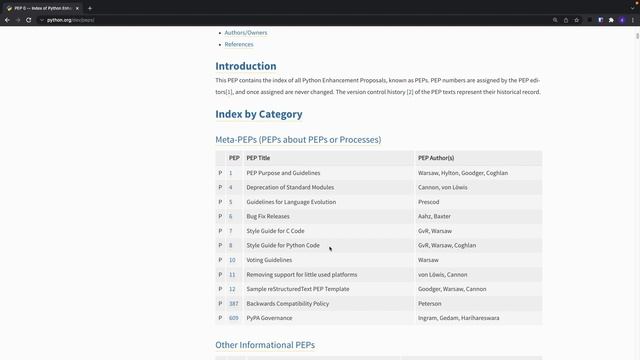Image resolution: width=640 pixels, height=360 pixels.
Task: Click the dark square extension icon
Action: coord(590,20)
